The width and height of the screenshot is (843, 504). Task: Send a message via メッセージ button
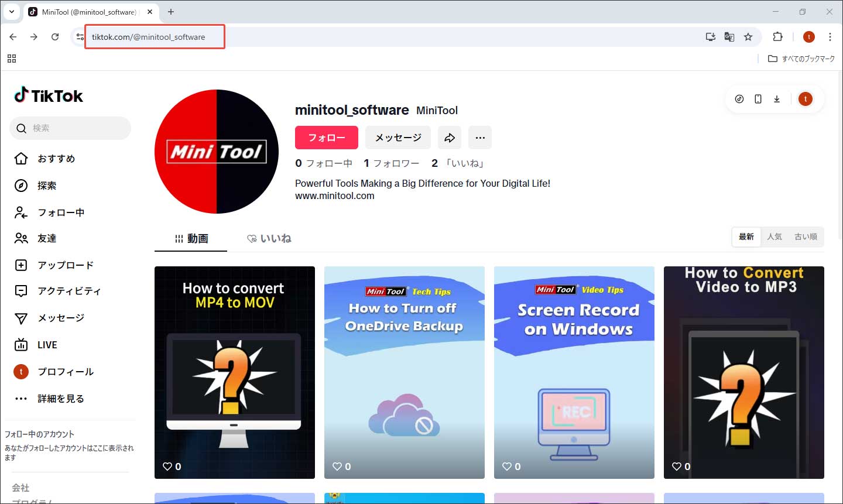point(398,138)
